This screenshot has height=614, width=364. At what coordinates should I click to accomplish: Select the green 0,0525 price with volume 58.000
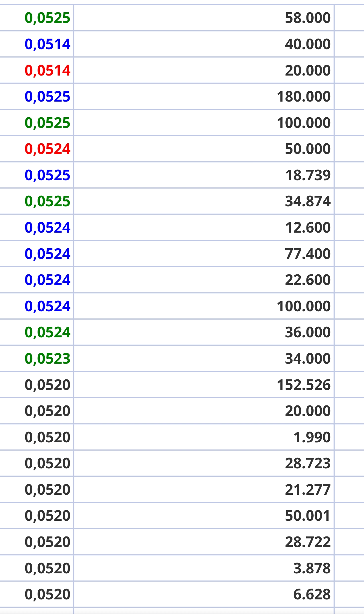point(48,18)
